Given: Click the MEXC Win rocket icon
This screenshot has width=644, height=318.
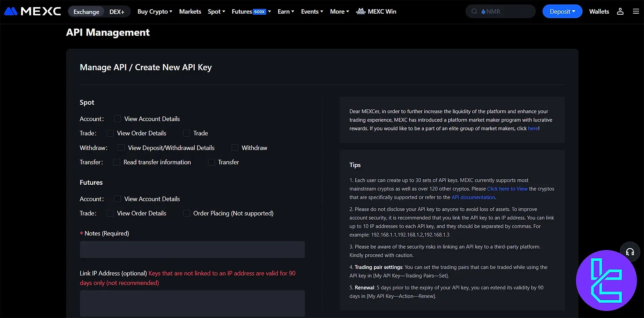Looking at the screenshot, I should pos(361,11).
